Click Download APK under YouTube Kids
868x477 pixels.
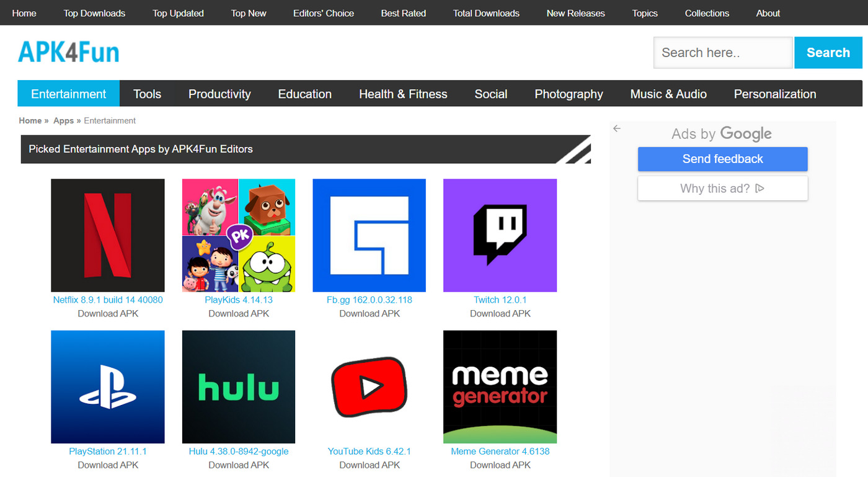[370, 465]
